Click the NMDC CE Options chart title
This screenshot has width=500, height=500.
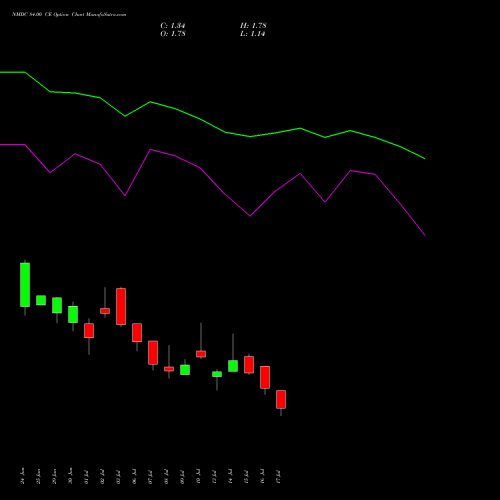tap(69, 15)
